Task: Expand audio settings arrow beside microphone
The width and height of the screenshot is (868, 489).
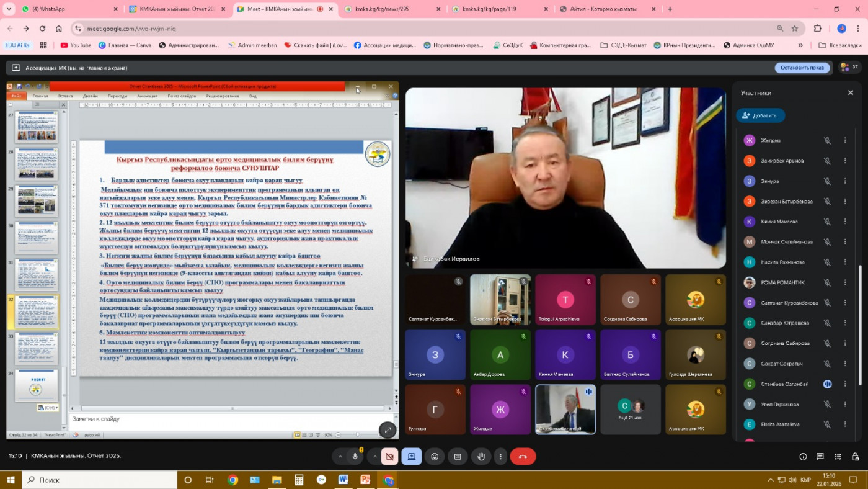Action: [340, 457]
